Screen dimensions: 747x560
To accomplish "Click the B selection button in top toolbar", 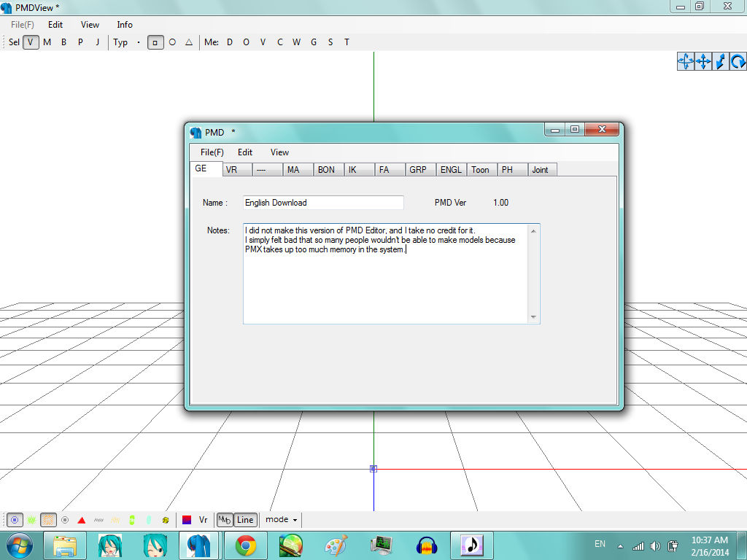I will (63, 42).
